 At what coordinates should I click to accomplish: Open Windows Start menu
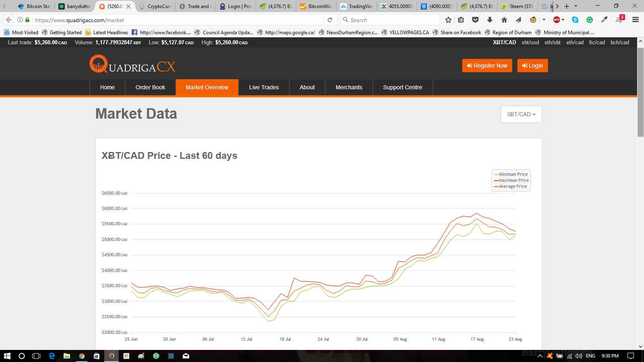(x=7, y=356)
